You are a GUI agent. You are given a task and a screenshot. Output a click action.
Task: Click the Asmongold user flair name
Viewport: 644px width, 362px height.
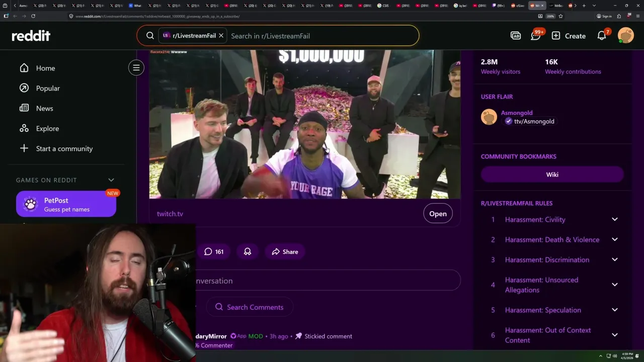point(517,113)
